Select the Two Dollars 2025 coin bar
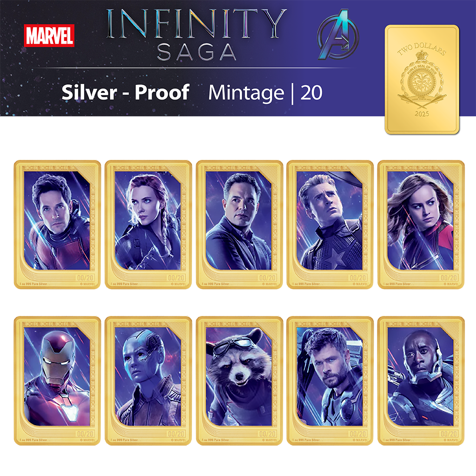 (x=422, y=79)
